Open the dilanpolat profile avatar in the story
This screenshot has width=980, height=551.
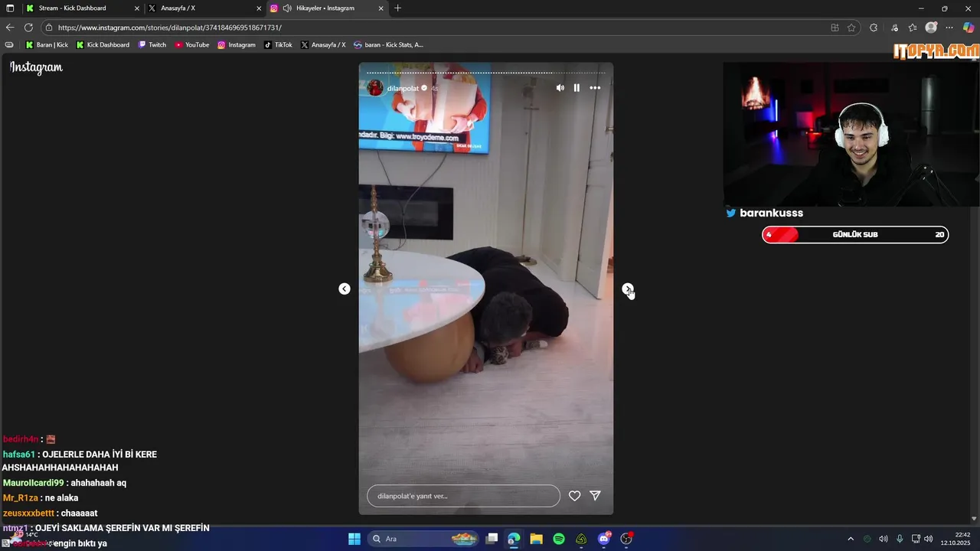[374, 88]
